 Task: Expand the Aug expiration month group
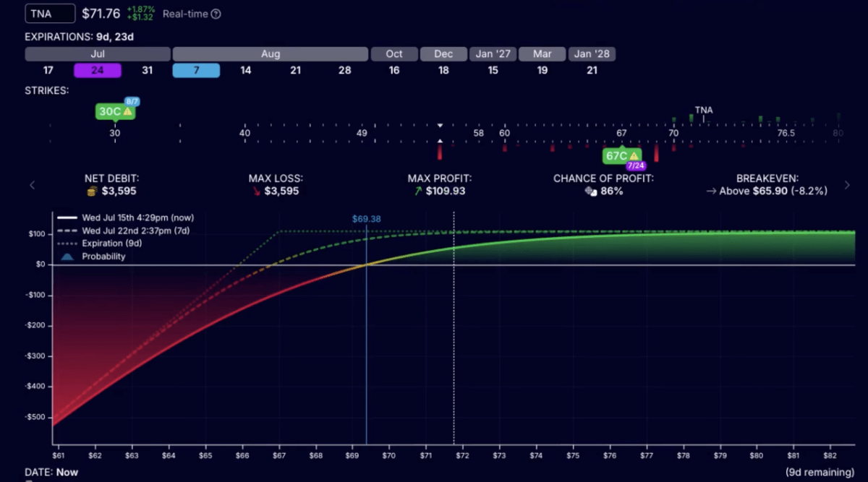click(x=270, y=54)
